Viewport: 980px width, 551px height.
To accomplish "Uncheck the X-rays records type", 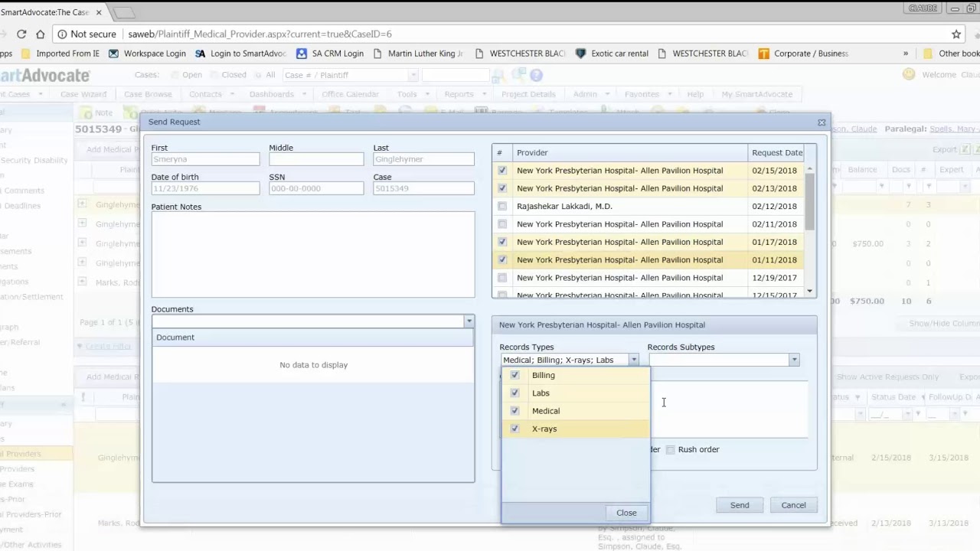I will click(514, 429).
